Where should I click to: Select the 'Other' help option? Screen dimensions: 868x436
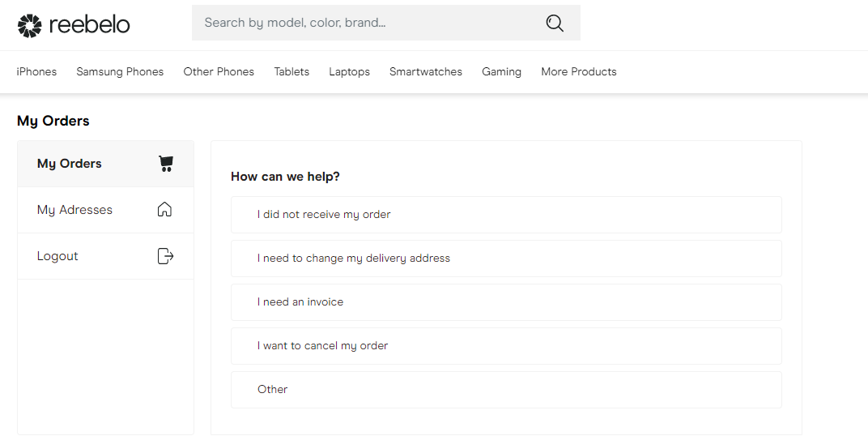pos(506,390)
